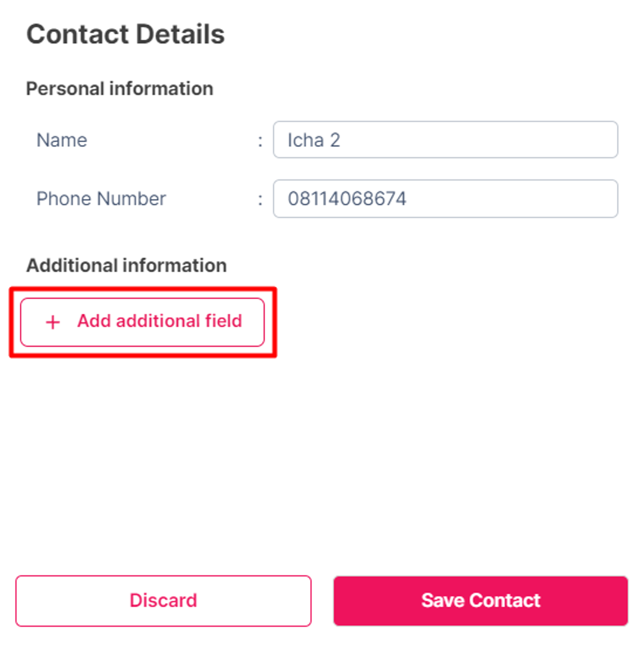
Task: Click the Additional information section title
Action: click(x=127, y=265)
